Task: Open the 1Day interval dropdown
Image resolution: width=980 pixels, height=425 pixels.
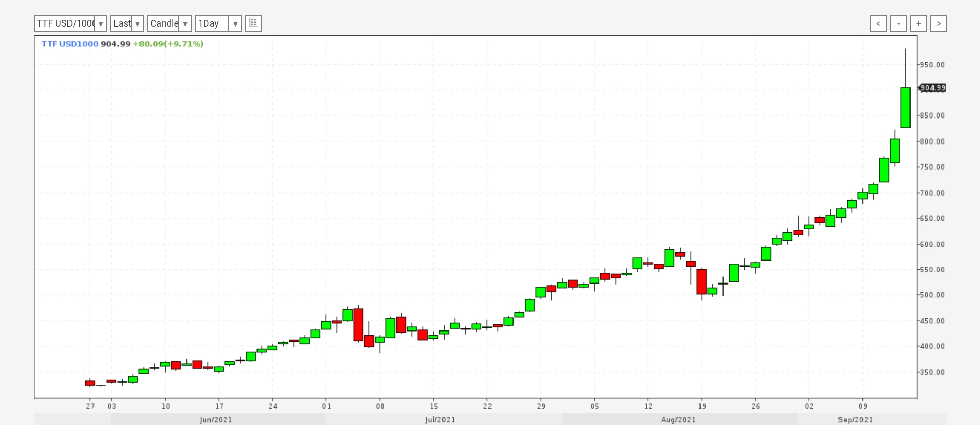Action: click(218, 23)
